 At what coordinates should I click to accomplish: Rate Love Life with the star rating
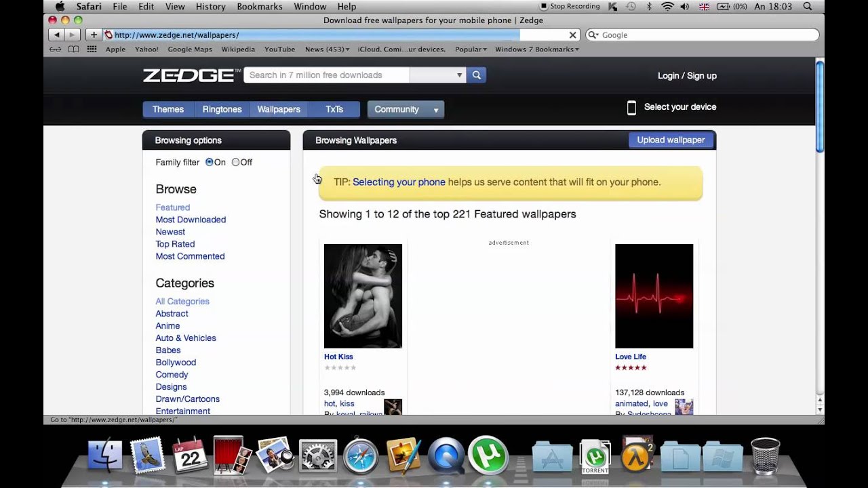[x=631, y=367]
